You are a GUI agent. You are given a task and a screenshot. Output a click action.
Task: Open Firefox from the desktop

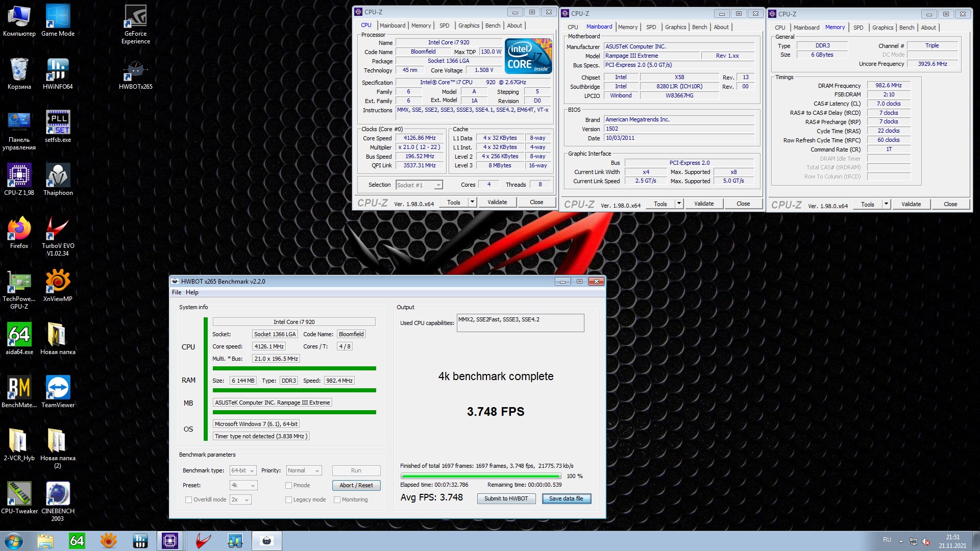click(x=19, y=233)
